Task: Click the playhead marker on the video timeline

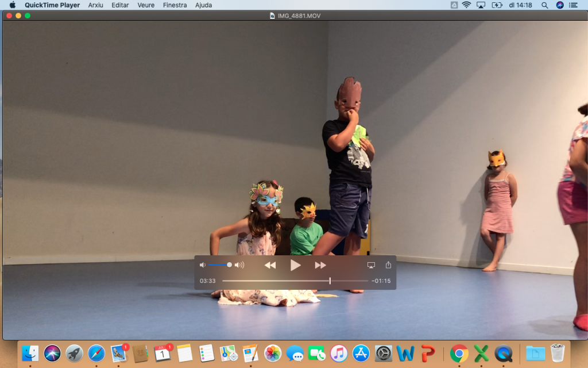Action: point(330,281)
